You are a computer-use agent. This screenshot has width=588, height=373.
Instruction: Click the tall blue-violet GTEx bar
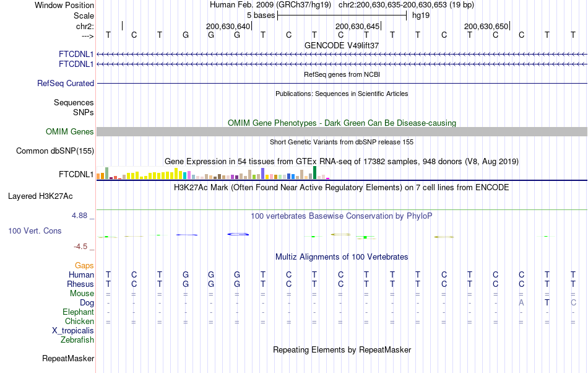[x=263, y=173]
